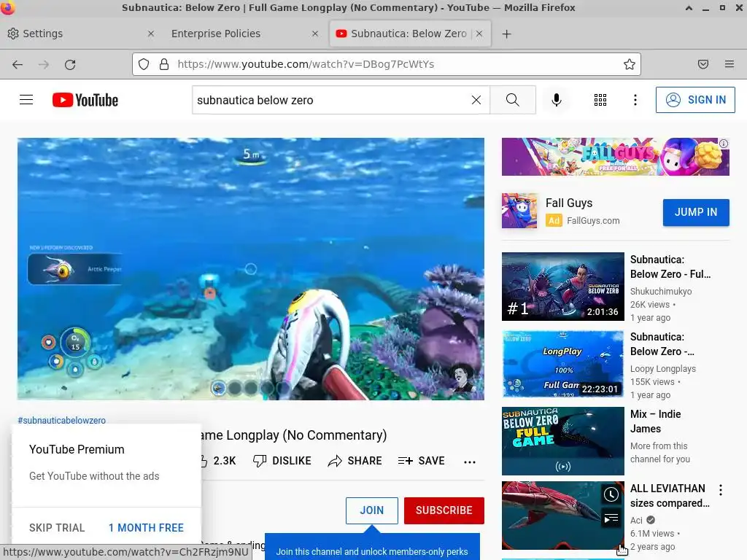Choose SKIP TRIAL in Premium popup
747x560 pixels.
pos(57,528)
